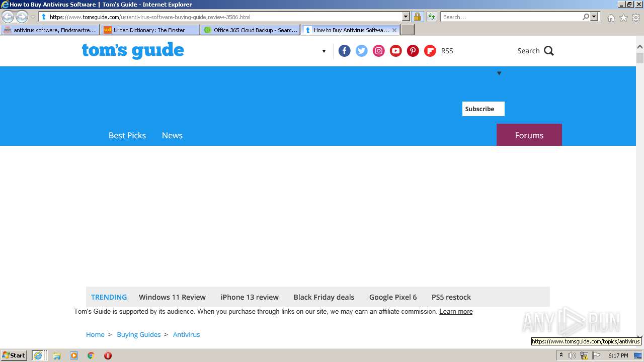Viewport: 644px width, 362px height.
Task: Open the Windows Explorer folder taskbar icon
Action: 57,355
